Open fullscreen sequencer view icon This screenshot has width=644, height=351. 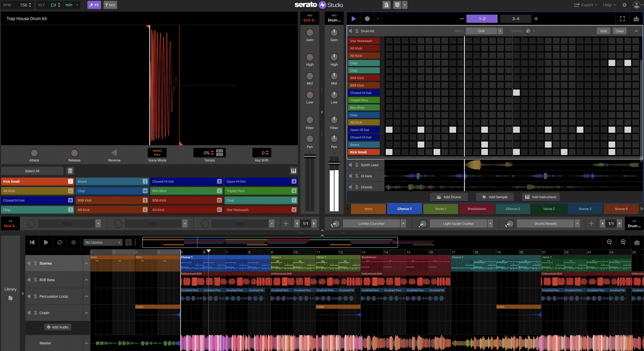(622, 19)
